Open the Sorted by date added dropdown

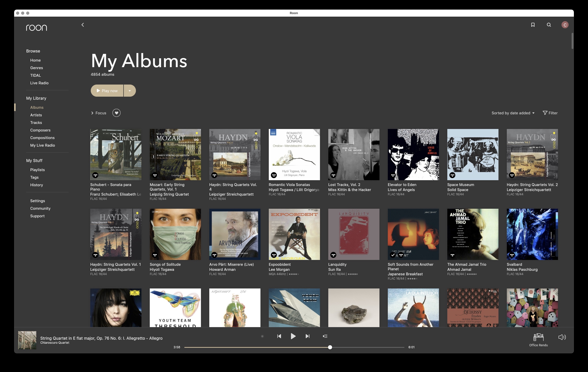coord(513,113)
